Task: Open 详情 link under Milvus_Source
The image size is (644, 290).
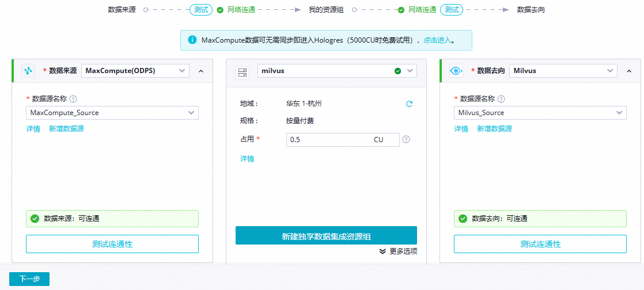Action: [461, 129]
